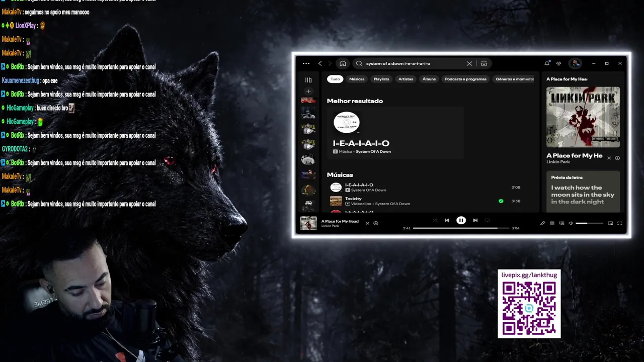Open the Prévia da letra lyrics card
Image resolution: width=644 pixels, height=362 pixels.
tap(583, 192)
